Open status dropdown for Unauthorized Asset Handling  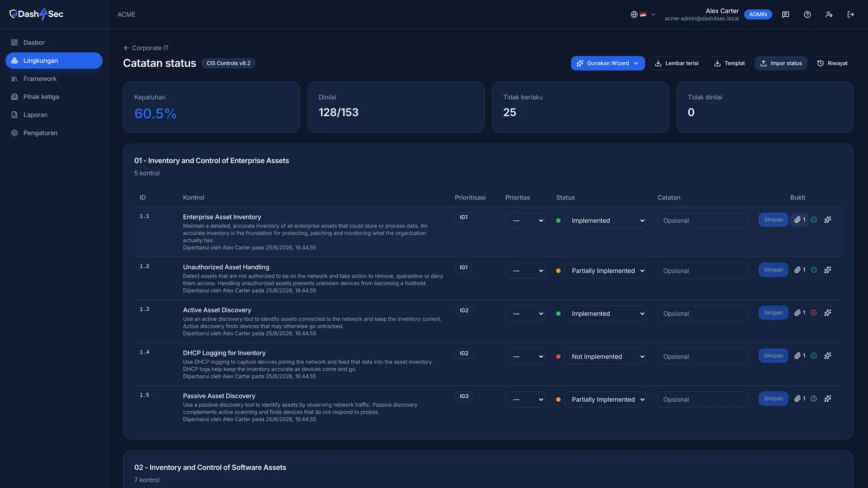click(605, 271)
